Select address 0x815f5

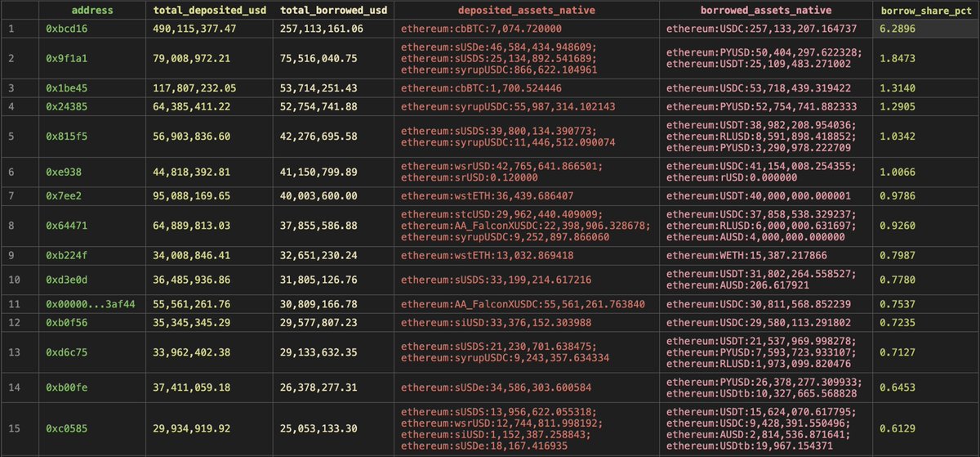click(69, 136)
